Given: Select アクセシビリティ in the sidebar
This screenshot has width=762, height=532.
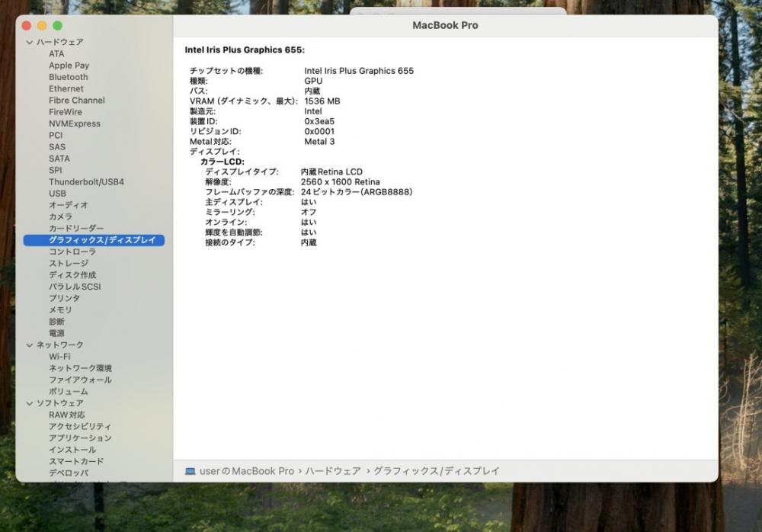Looking at the screenshot, I should pos(80,427).
